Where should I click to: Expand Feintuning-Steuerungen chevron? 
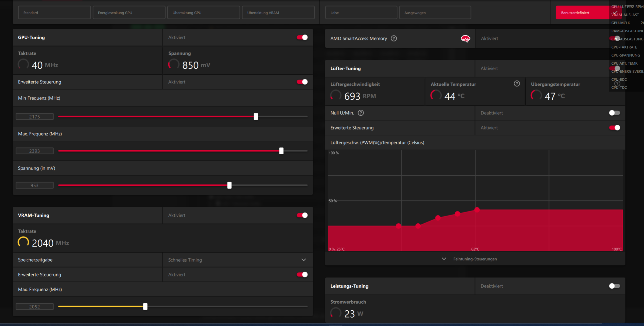coord(444,259)
